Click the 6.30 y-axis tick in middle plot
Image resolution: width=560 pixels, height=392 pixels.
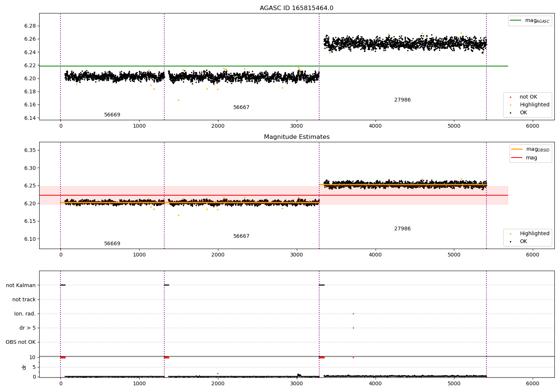pos(30,168)
